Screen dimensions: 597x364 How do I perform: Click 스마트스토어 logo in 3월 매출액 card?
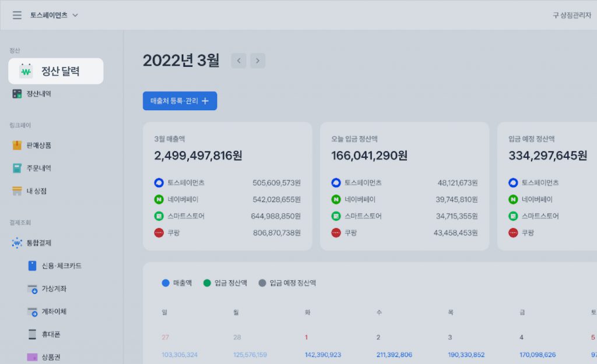coord(159,216)
